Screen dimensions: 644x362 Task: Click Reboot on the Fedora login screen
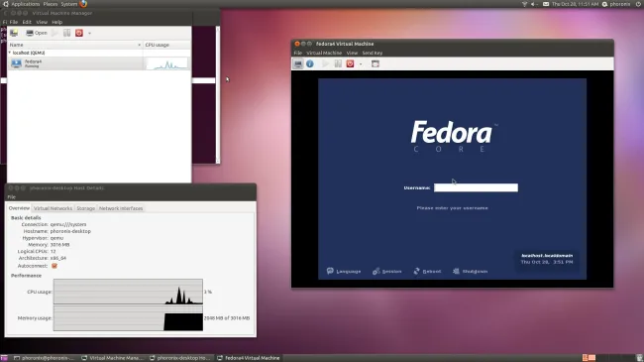click(427, 271)
